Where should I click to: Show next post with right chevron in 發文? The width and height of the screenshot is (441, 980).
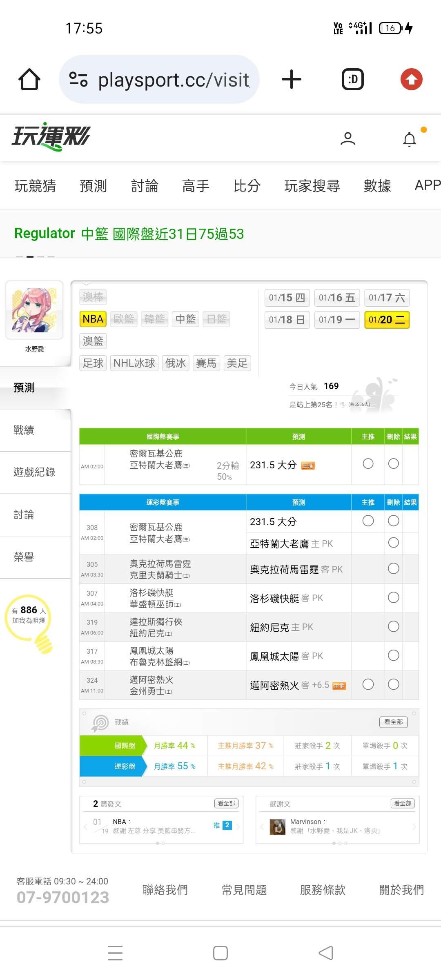coord(238,826)
